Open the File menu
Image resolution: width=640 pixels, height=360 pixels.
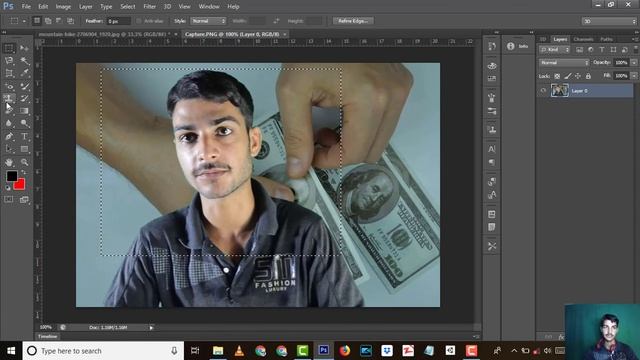click(x=26, y=7)
